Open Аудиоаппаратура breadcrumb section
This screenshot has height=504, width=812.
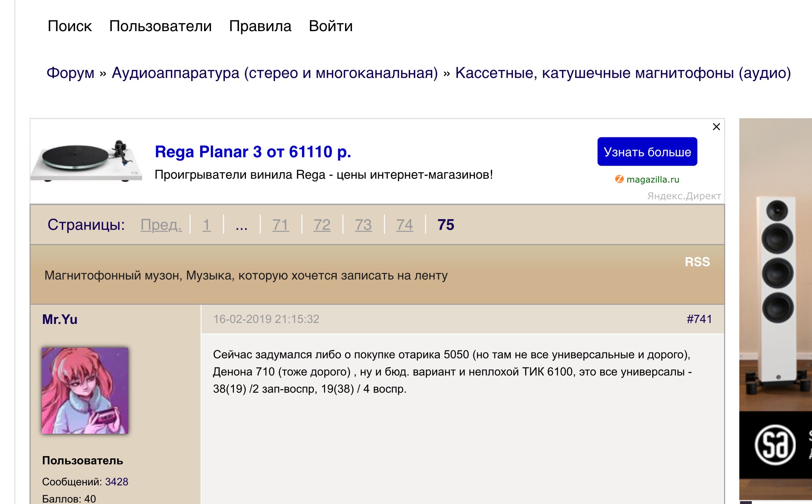tap(274, 73)
